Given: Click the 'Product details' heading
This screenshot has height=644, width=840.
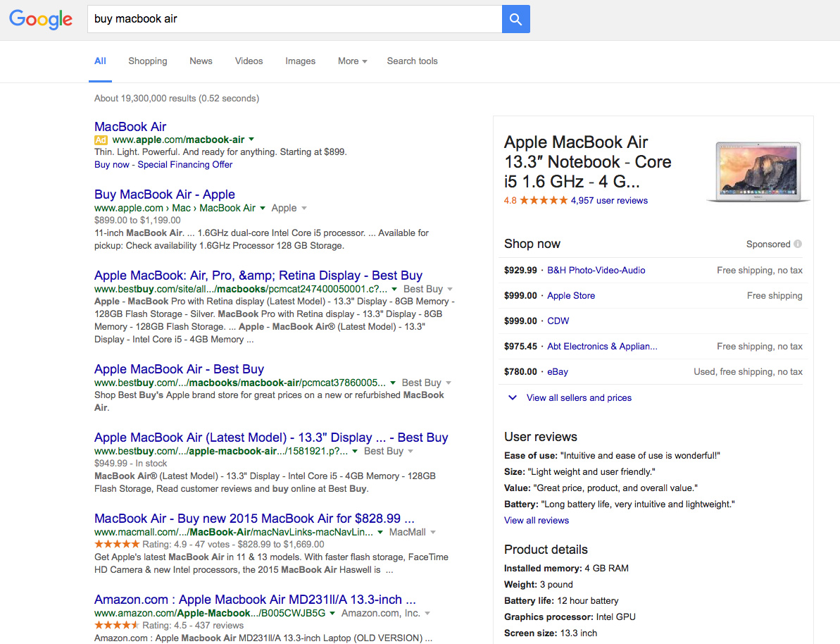Looking at the screenshot, I should [546, 550].
